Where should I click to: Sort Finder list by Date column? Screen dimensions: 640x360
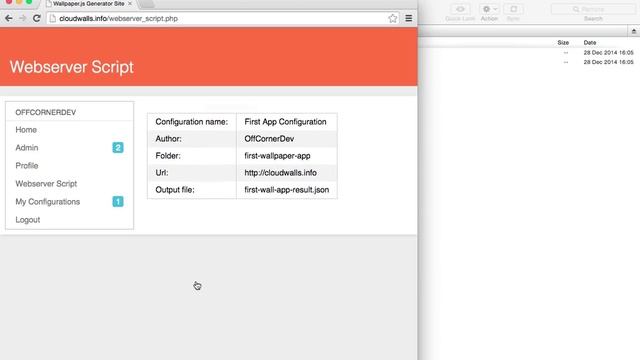tap(590, 42)
